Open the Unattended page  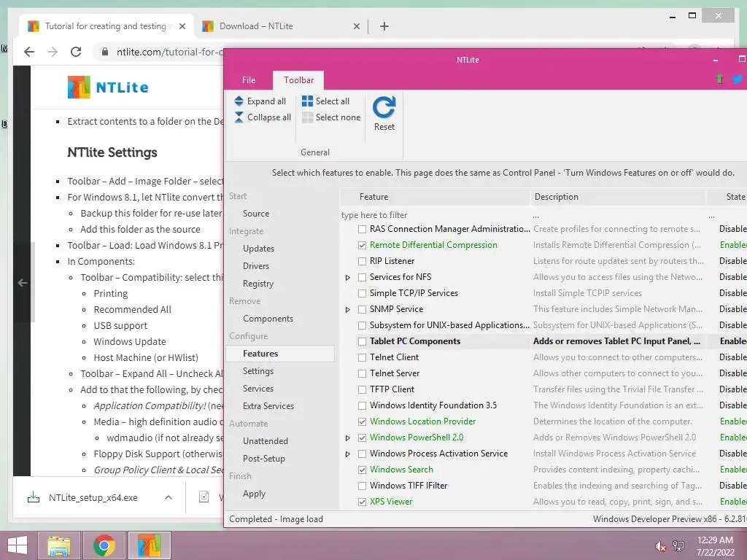pyautogui.click(x=266, y=441)
